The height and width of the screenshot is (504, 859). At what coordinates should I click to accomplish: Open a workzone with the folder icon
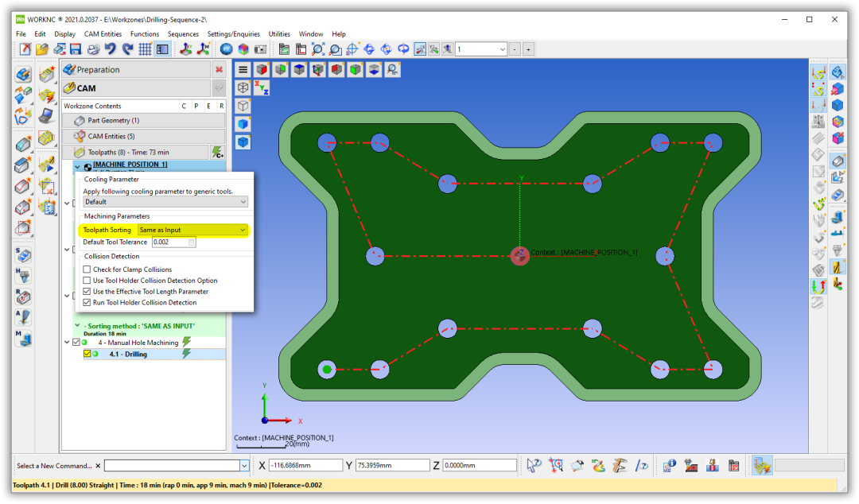[42, 49]
